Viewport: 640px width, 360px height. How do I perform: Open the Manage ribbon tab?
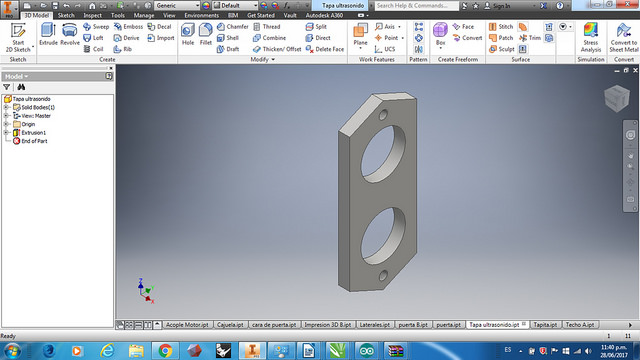pos(144,15)
